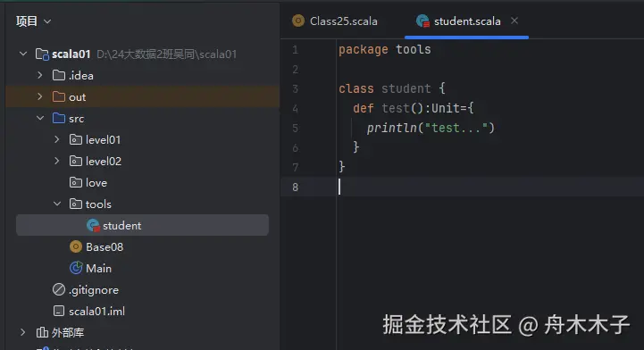The image size is (644, 350).
Task: Click the scala01.iml file icon
Action: click(x=59, y=311)
